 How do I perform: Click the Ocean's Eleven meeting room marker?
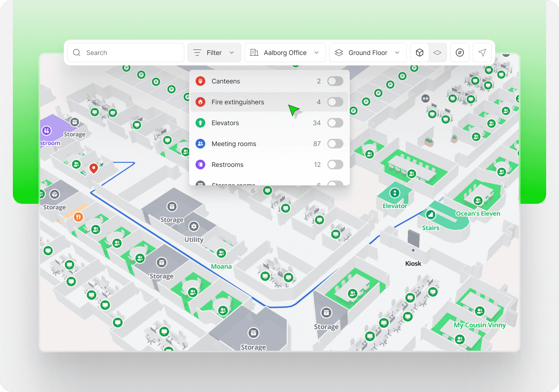(x=478, y=201)
